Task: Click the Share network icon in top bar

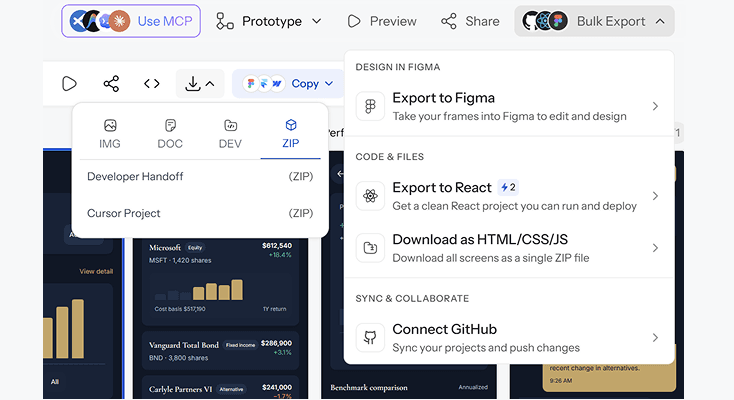Action: (448, 21)
